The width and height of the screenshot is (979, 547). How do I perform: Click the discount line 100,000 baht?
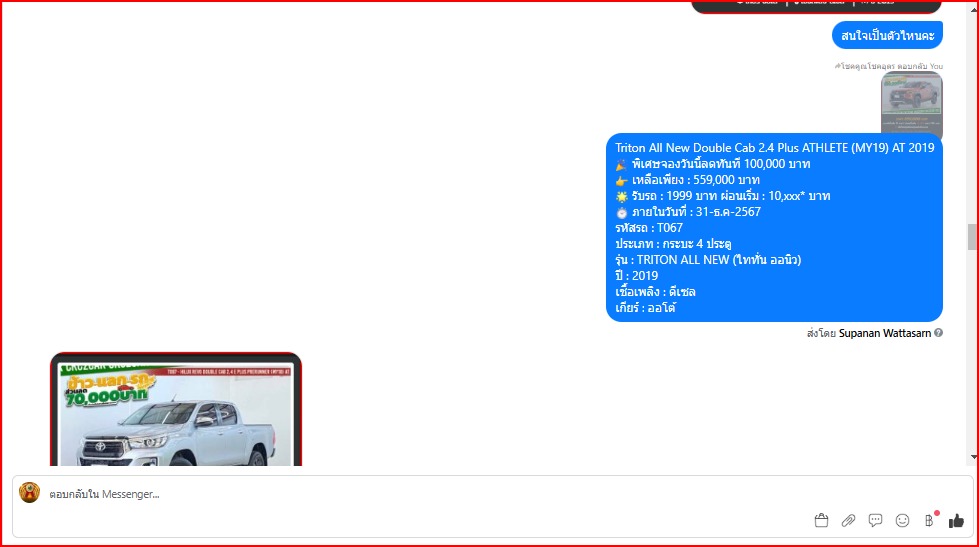point(712,164)
